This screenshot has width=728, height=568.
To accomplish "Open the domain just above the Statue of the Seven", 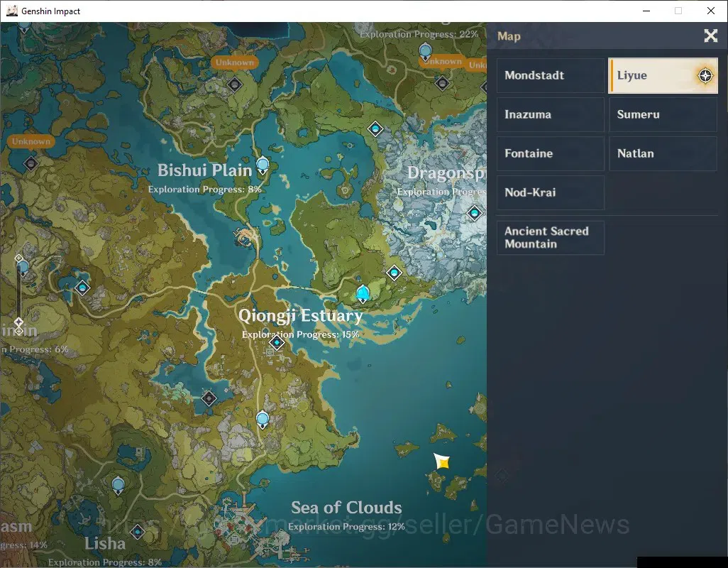I will click(x=395, y=273).
